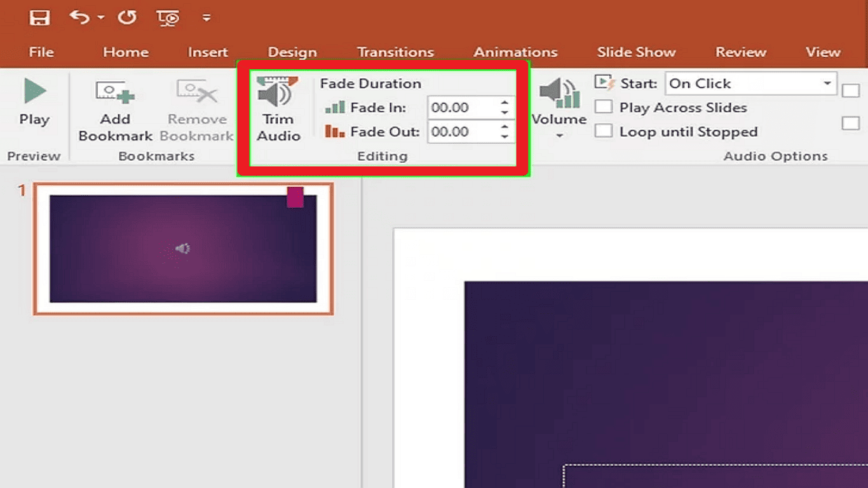Click the Preview group label

(34, 156)
